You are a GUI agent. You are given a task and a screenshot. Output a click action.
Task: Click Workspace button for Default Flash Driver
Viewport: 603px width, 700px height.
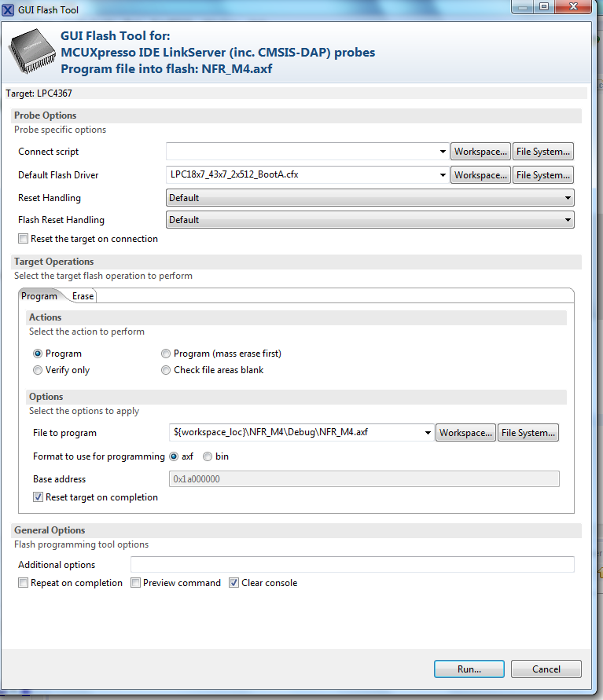click(x=480, y=175)
